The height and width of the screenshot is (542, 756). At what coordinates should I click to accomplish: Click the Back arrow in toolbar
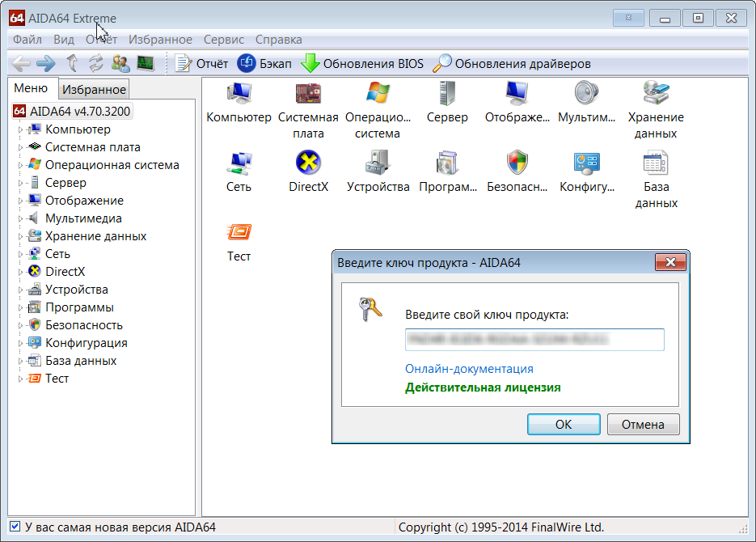tap(21, 64)
